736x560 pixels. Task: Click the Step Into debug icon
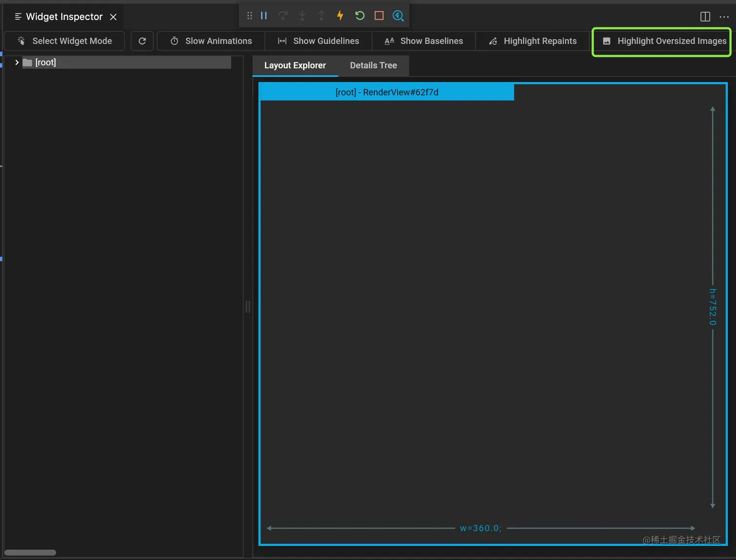(302, 16)
